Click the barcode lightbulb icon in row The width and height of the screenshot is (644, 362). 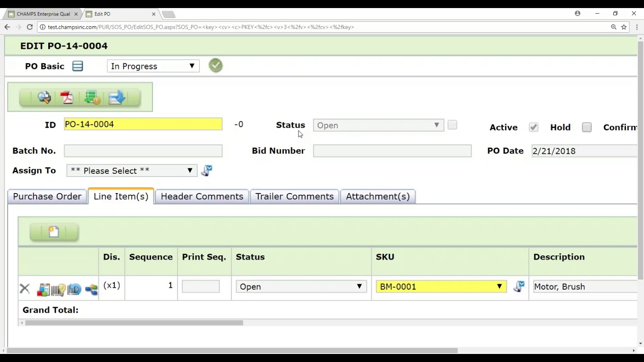pos(58,290)
